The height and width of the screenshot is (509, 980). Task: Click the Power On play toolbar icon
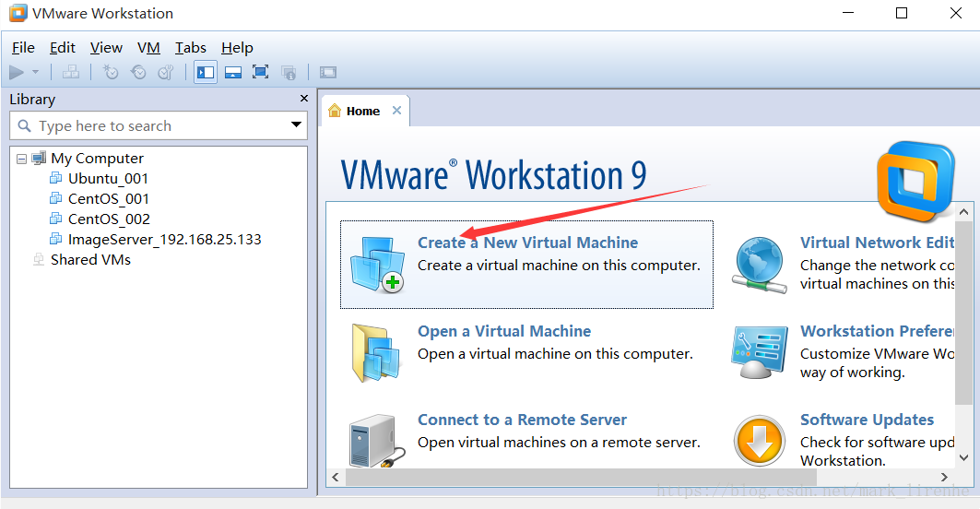coord(17,73)
